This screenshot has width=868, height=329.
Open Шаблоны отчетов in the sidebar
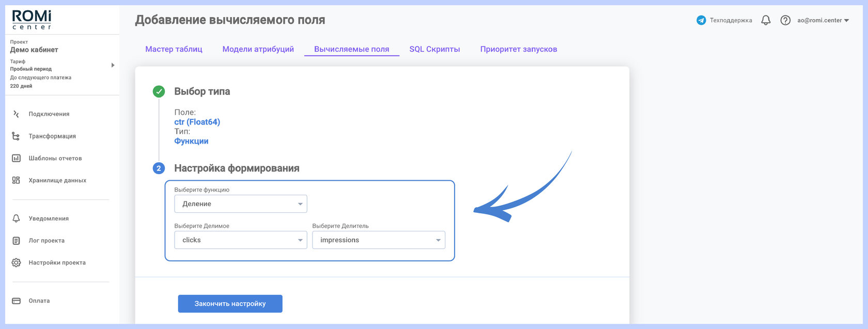click(x=55, y=158)
